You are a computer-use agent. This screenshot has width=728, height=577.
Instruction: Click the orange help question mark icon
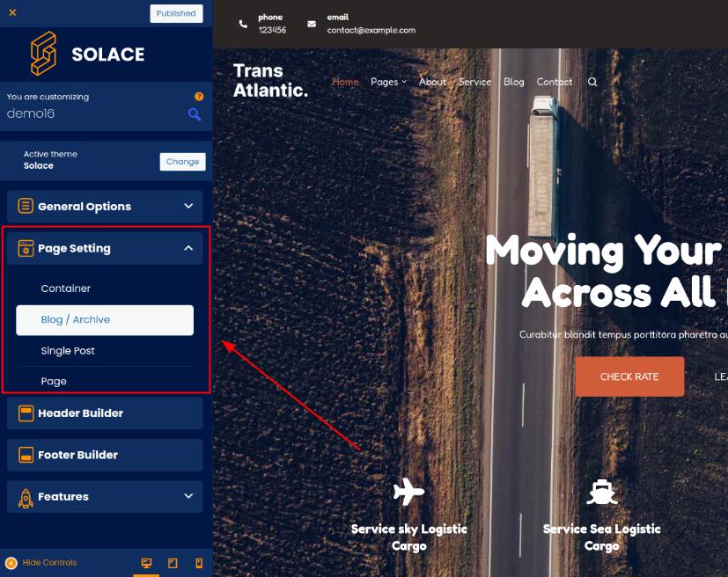(199, 97)
